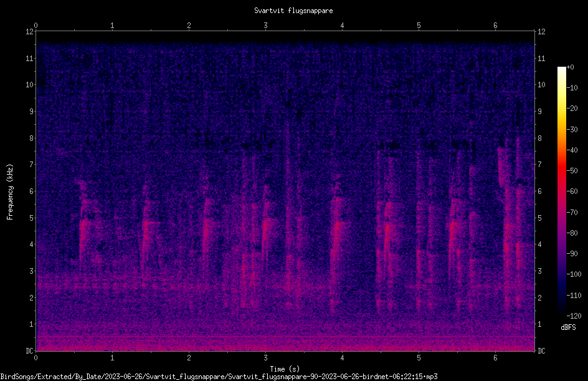This screenshot has height=381, width=588.
Task: Click the "6" tick on the right frequency axis
Action: click(539, 191)
